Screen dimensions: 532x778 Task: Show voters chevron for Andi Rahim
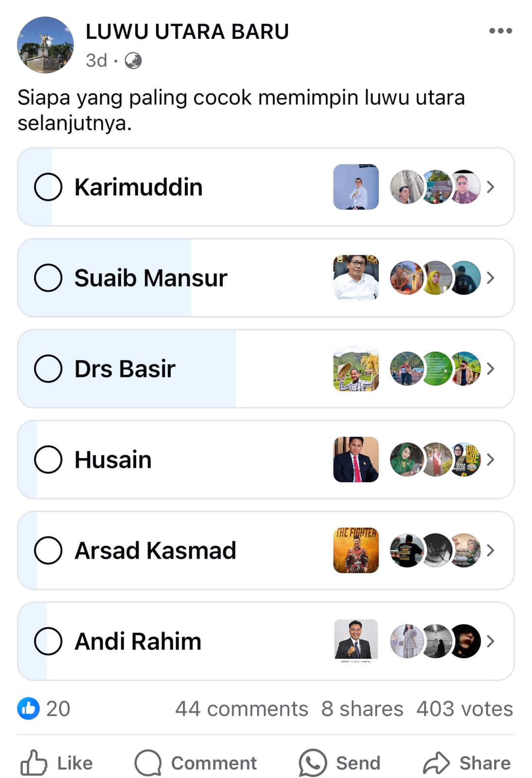(x=490, y=641)
